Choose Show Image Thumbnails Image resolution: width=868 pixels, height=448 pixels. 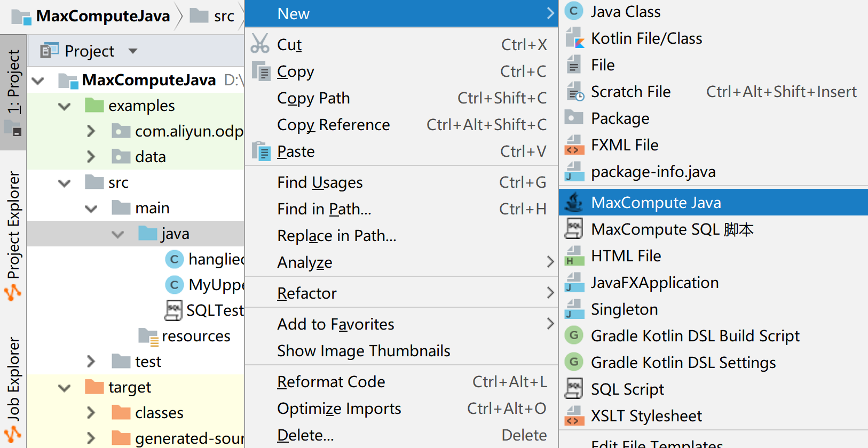coord(401,351)
